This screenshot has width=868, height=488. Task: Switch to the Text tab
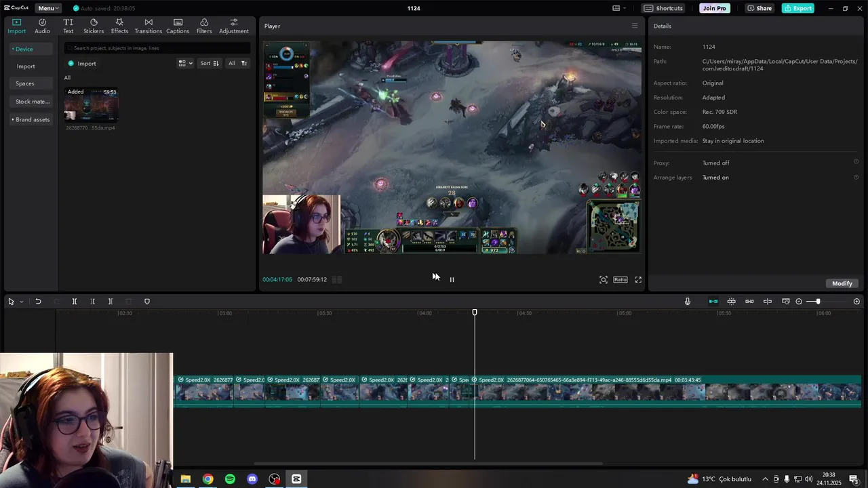[x=68, y=26]
